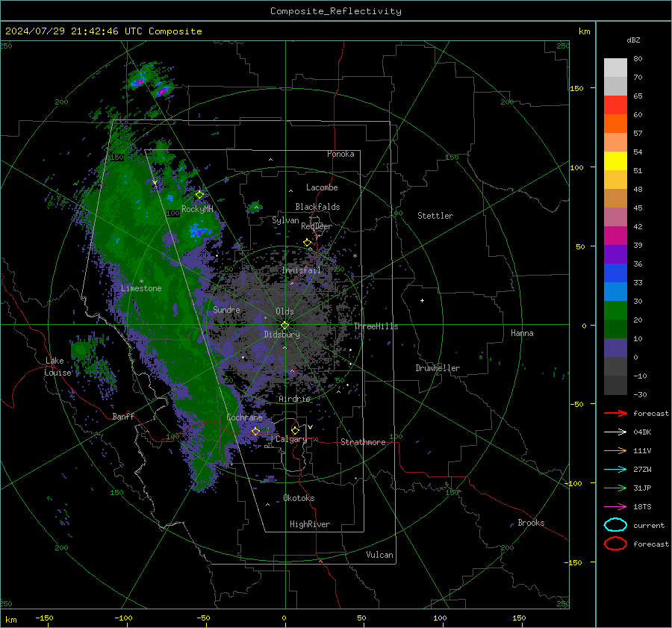The height and width of the screenshot is (628, 672).
Task: Select the purple 39–36 dBZ color swatch
Action: tap(615, 255)
